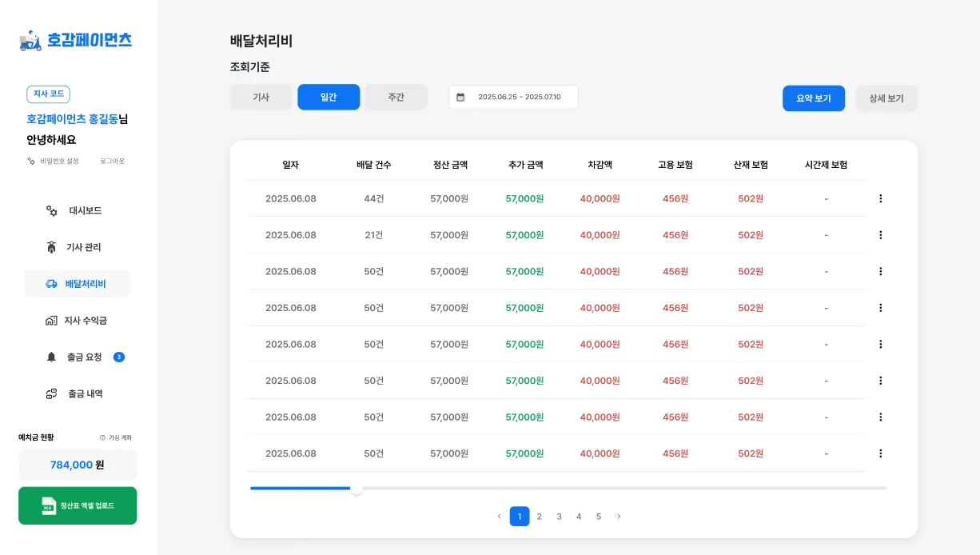Click the 지사 코드 button
The width and height of the screenshot is (980, 555).
pyautogui.click(x=48, y=94)
